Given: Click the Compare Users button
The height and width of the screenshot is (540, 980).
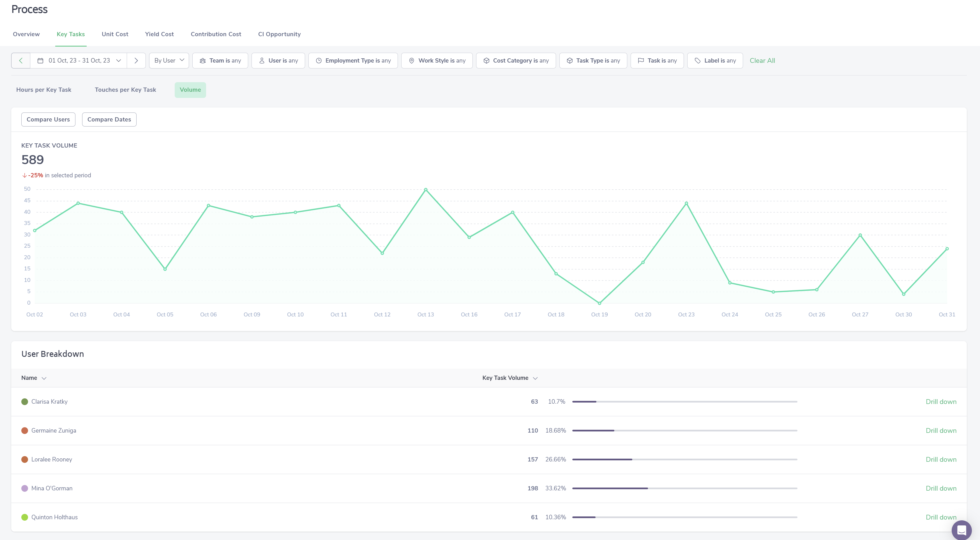Looking at the screenshot, I should (48, 120).
